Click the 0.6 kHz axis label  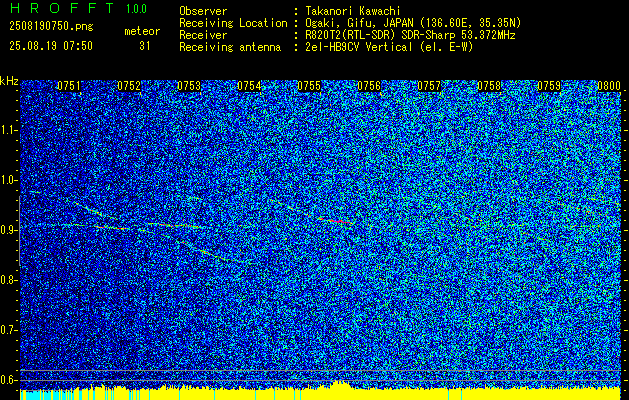coord(9,380)
